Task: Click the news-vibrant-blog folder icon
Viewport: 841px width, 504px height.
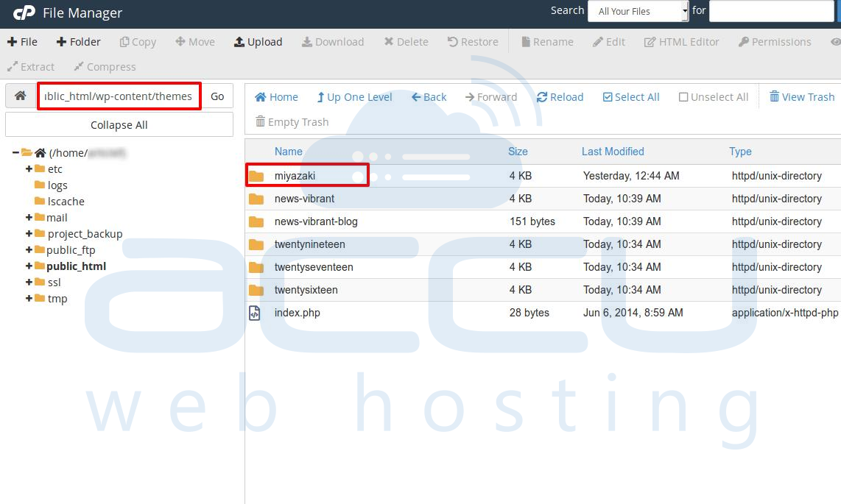Action: [x=256, y=221]
